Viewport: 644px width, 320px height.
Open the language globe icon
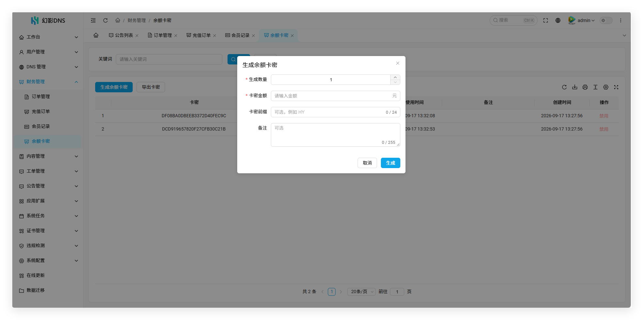pyautogui.click(x=558, y=20)
